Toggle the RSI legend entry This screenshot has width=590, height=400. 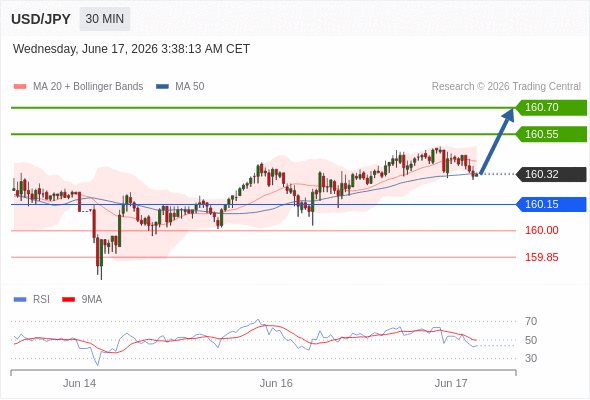[x=32, y=300]
